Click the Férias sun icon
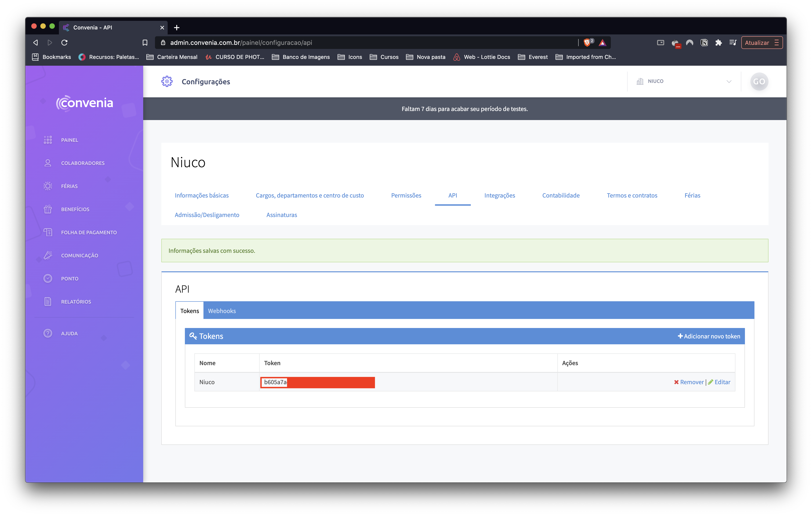This screenshot has width=812, height=516. [48, 186]
